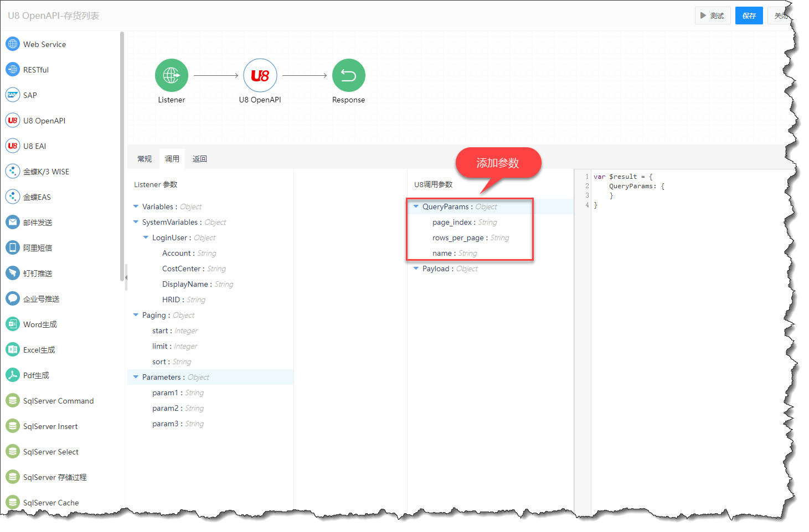Click the Listener node in the flow
Viewport: 809px width, 532px height.
[172, 75]
